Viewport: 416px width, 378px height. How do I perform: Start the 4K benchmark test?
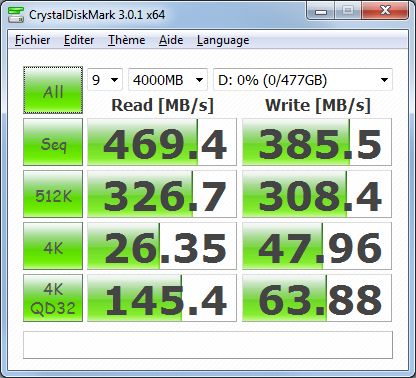[53, 246]
